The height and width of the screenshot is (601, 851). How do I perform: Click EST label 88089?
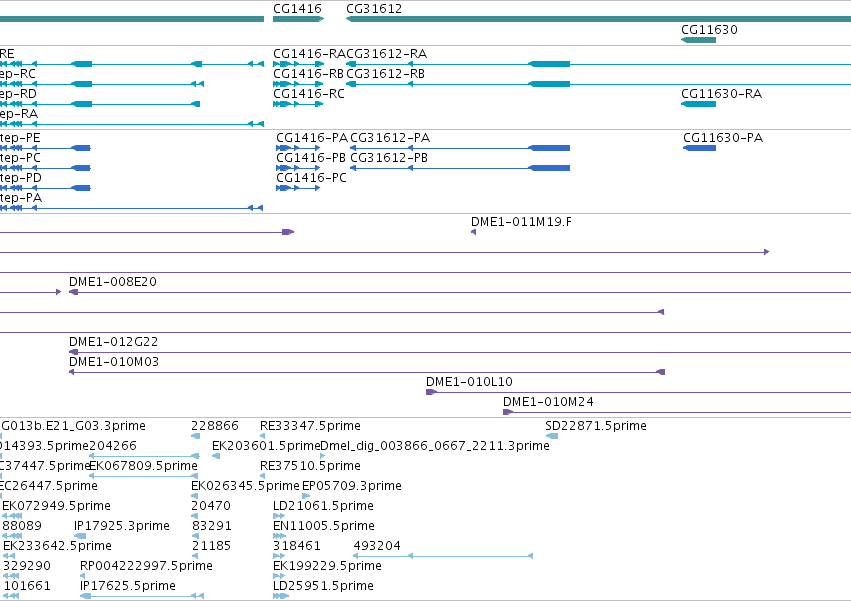(22, 527)
